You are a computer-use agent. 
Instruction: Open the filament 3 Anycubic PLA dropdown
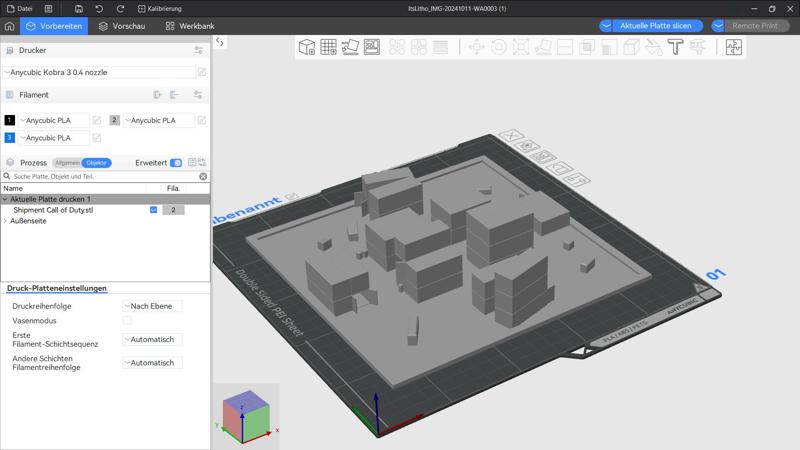coord(54,138)
